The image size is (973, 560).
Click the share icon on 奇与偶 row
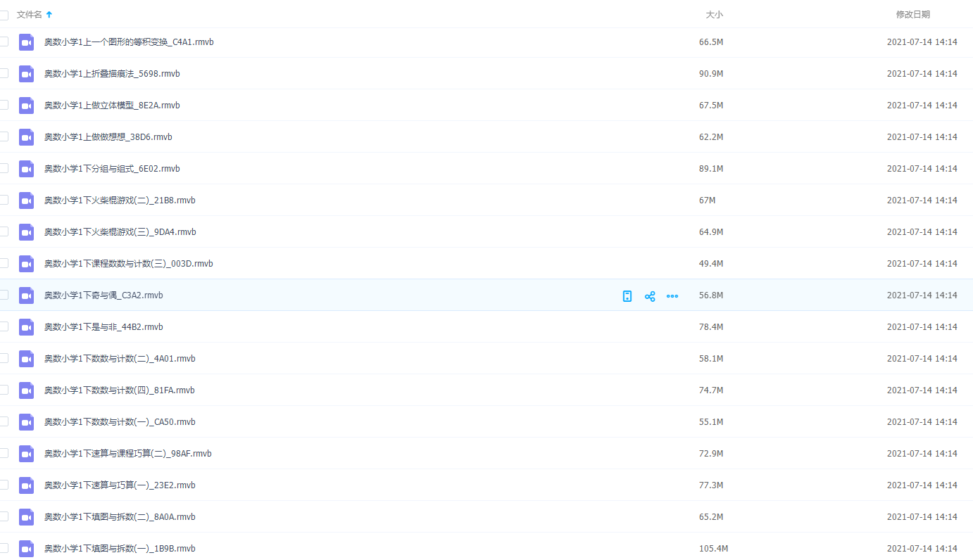pyautogui.click(x=650, y=296)
